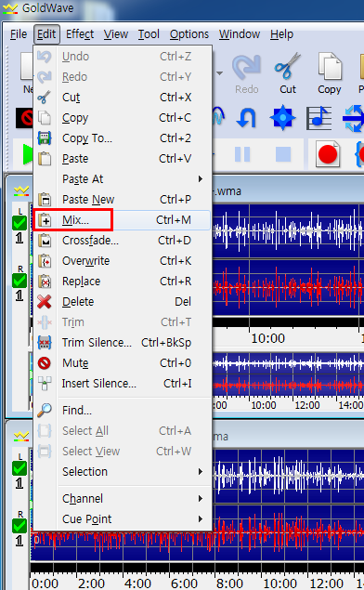Click the Paste clipboard icon in menu
This screenshot has height=590, width=364.
click(45, 158)
